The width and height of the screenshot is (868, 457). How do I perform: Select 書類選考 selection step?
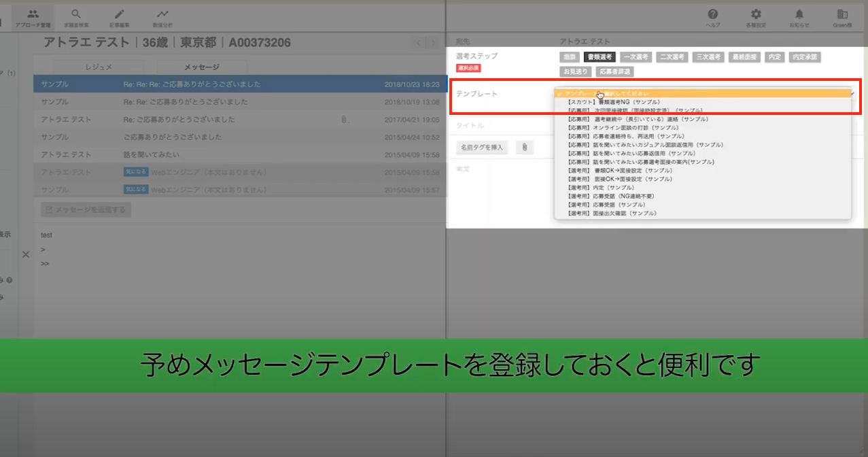(600, 57)
